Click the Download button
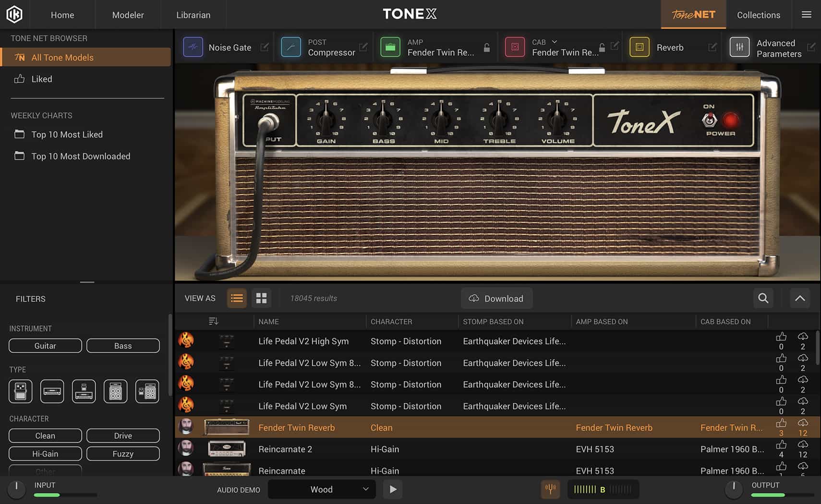 coord(496,298)
